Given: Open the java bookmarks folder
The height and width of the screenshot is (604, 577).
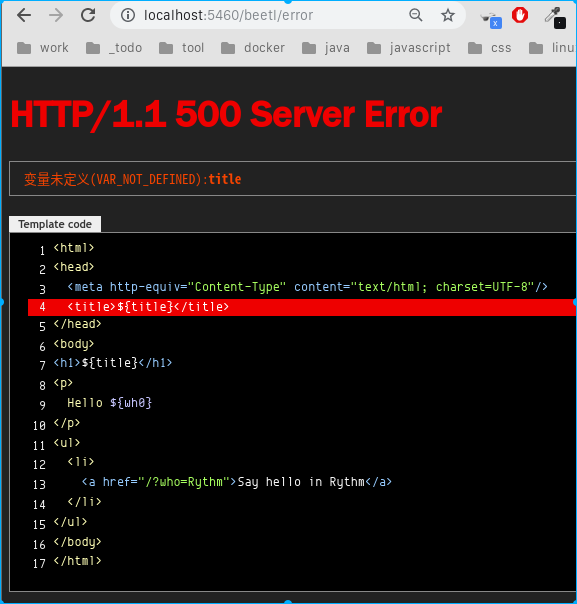Looking at the screenshot, I should coord(326,48).
